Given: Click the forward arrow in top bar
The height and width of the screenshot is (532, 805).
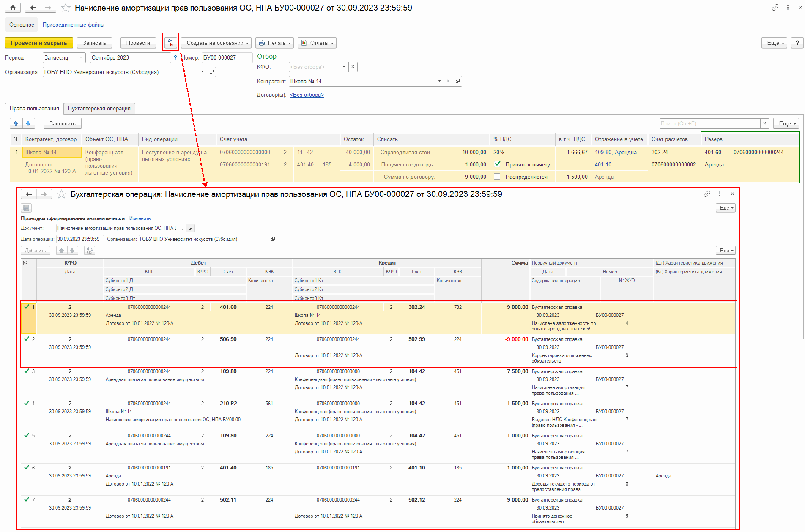Looking at the screenshot, I should click(48, 8).
